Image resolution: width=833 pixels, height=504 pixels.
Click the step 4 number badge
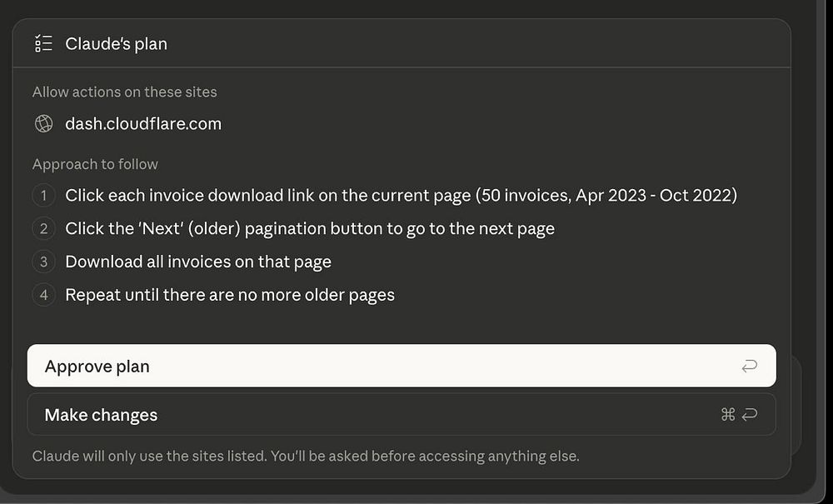click(x=43, y=294)
